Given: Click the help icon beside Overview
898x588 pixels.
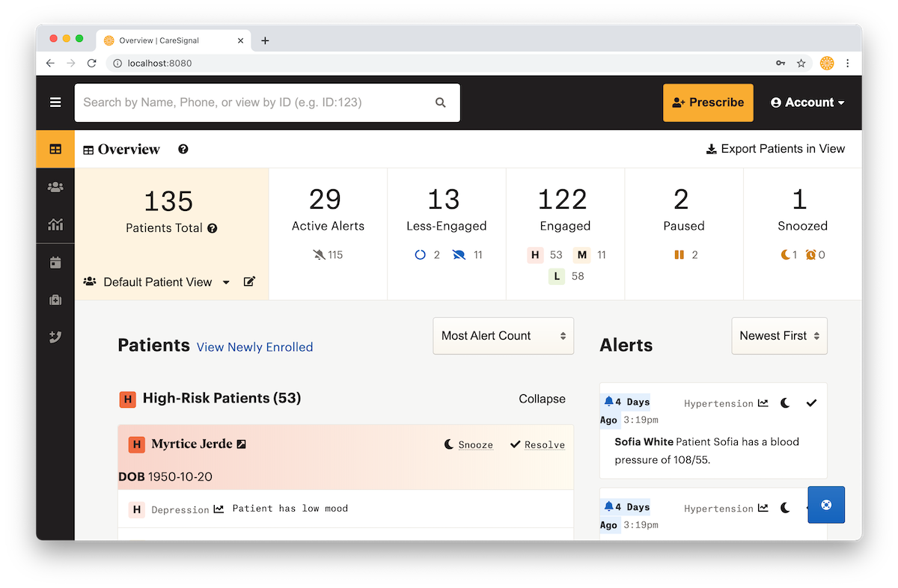Looking at the screenshot, I should (x=183, y=149).
